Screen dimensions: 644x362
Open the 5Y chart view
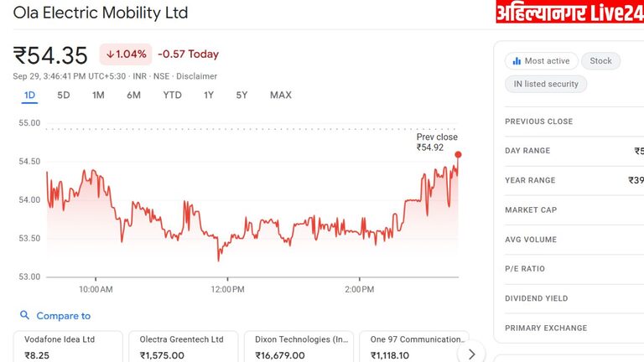(241, 95)
